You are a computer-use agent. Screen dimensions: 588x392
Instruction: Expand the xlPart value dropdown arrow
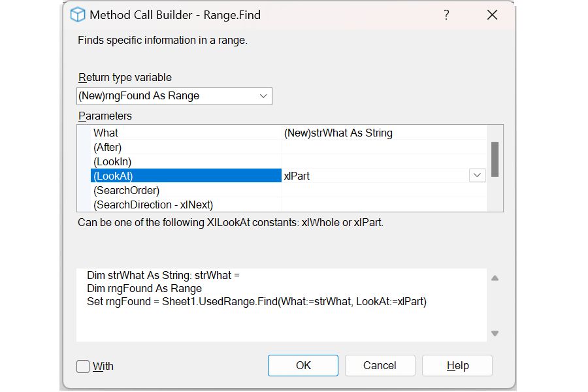click(477, 175)
